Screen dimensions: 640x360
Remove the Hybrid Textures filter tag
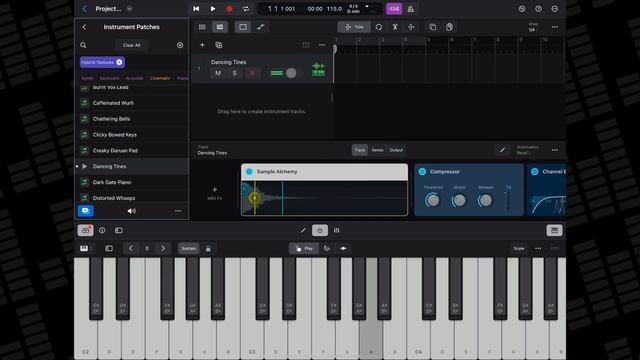pos(119,62)
